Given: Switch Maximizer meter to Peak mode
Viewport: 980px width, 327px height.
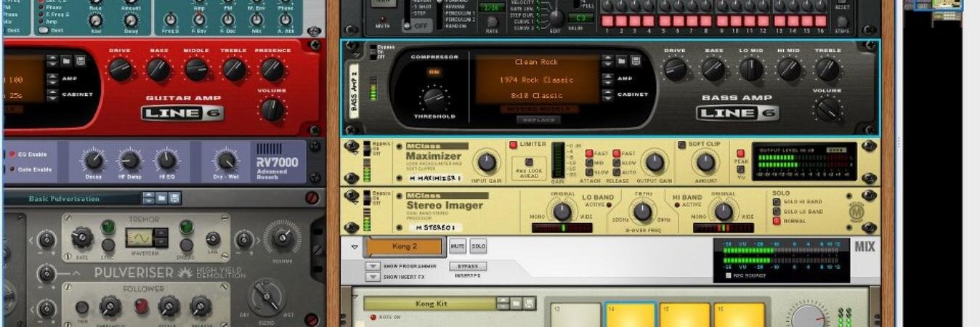Looking at the screenshot, I should [742, 153].
